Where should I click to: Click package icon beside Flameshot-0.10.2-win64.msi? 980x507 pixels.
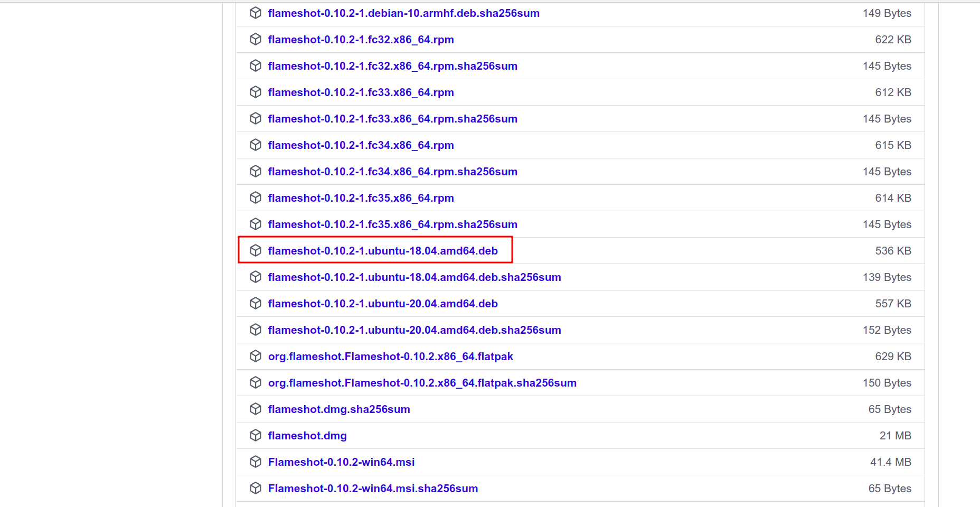256,462
